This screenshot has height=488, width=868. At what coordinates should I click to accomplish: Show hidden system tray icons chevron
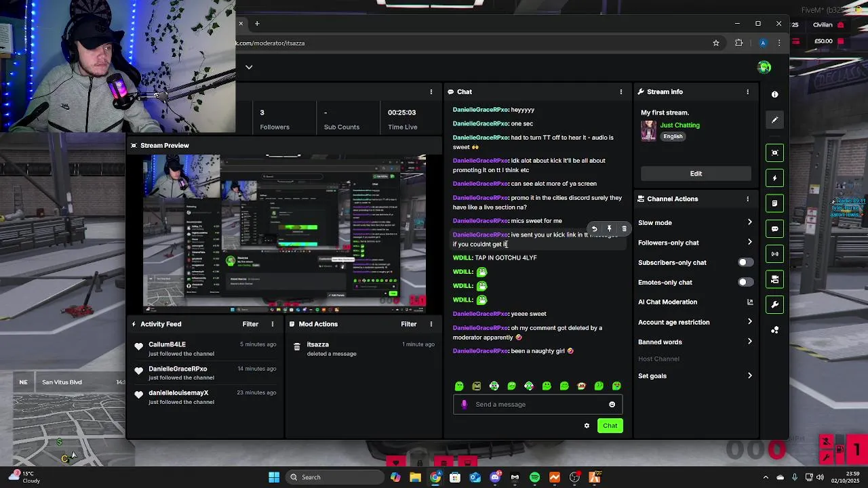pyautogui.click(x=766, y=477)
